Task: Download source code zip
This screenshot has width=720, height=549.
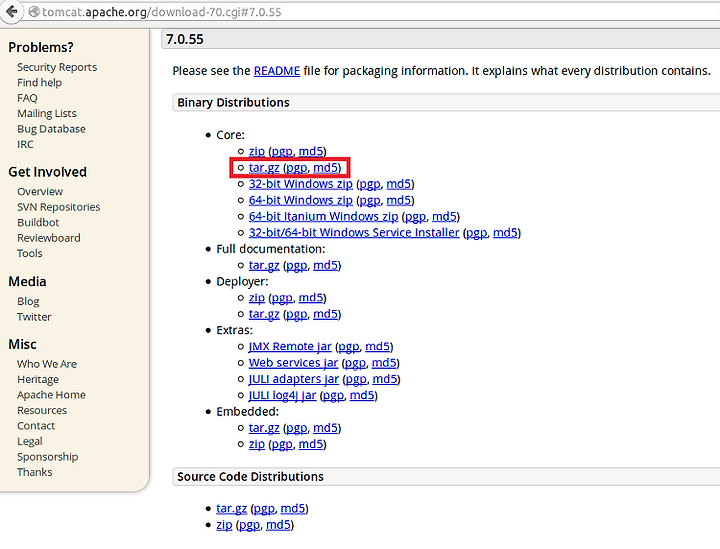Action: pos(224,525)
